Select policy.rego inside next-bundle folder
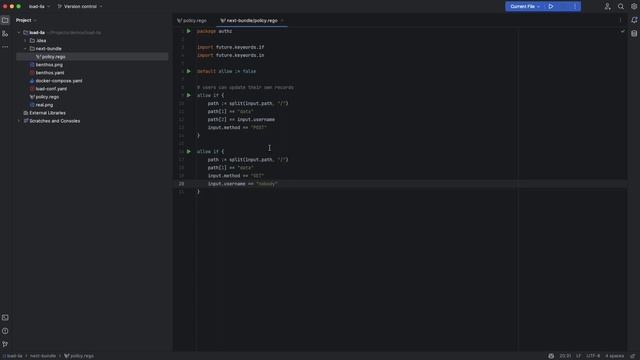 pos(53,57)
